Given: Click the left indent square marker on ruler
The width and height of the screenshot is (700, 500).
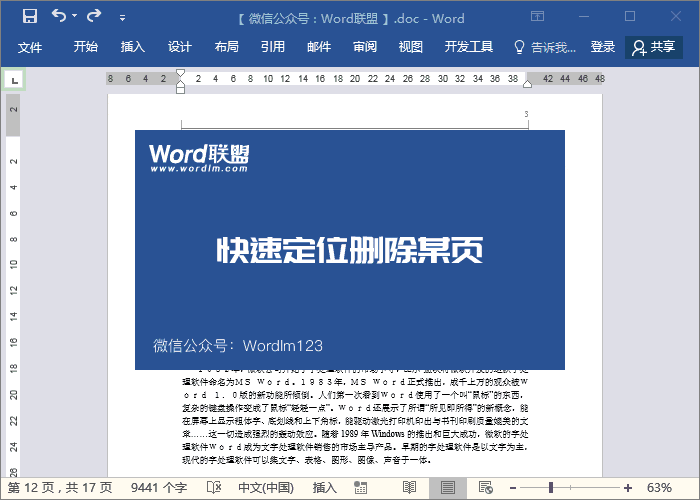Looking at the screenshot, I should point(180,90).
